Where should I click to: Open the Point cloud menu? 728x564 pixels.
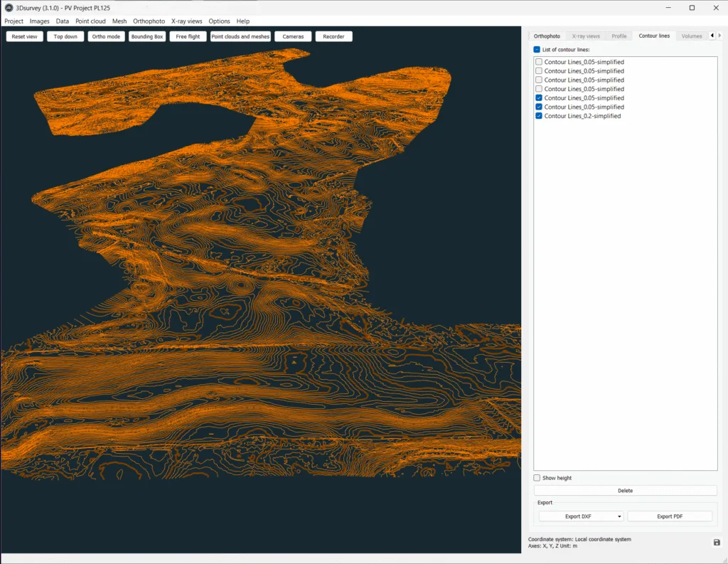tap(90, 21)
